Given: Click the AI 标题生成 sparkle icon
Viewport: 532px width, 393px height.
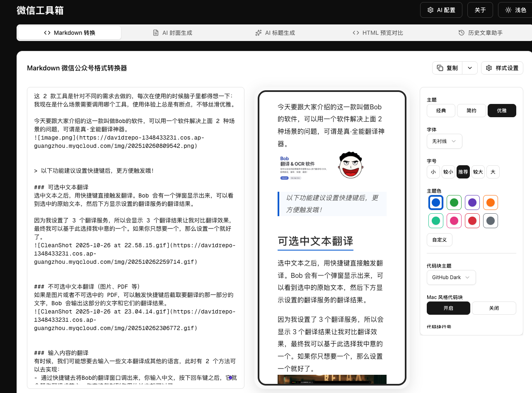Looking at the screenshot, I should pyautogui.click(x=258, y=32).
